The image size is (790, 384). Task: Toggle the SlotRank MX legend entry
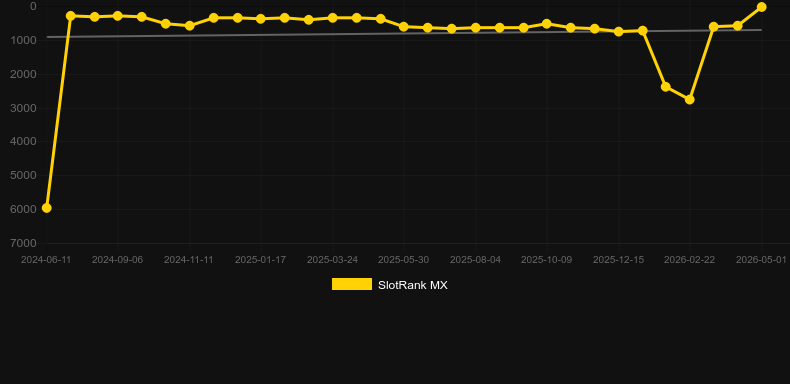(x=389, y=285)
